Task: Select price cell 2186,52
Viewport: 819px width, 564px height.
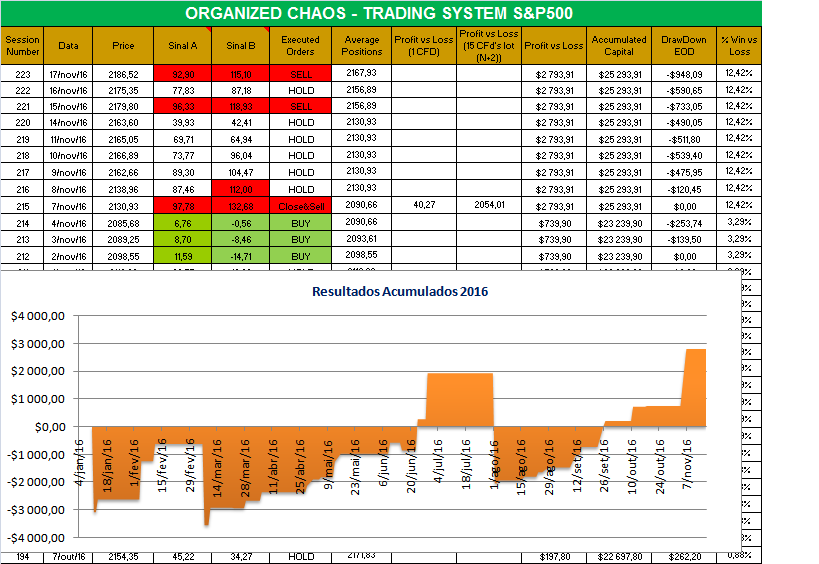Action: click(123, 74)
